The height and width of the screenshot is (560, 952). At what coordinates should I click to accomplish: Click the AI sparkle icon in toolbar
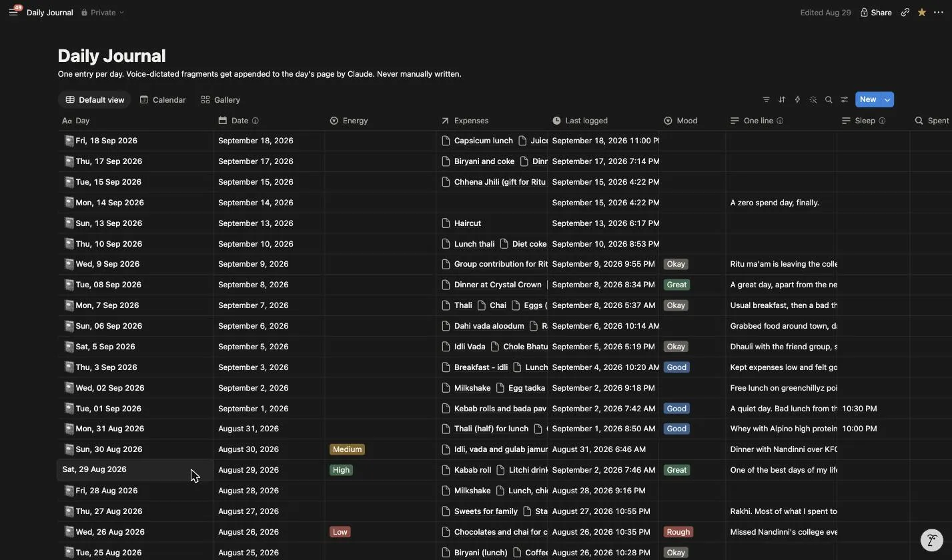pyautogui.click(x=813, y=99)
